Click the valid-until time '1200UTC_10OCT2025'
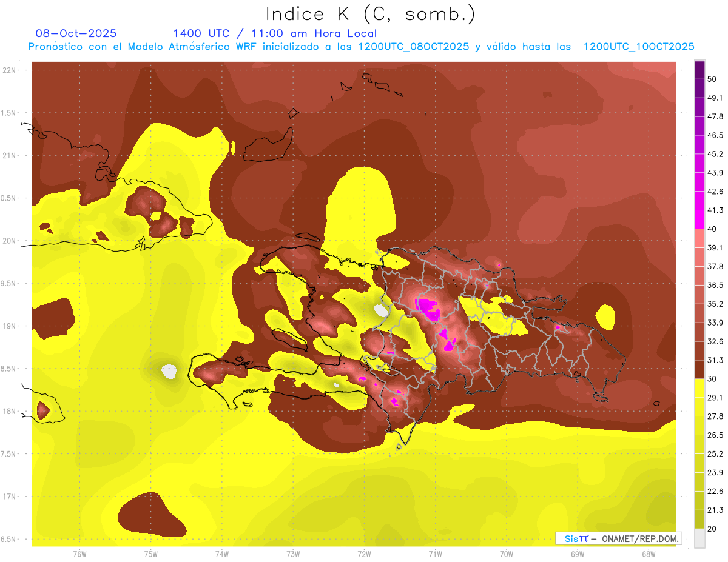 tap(639, 47)
